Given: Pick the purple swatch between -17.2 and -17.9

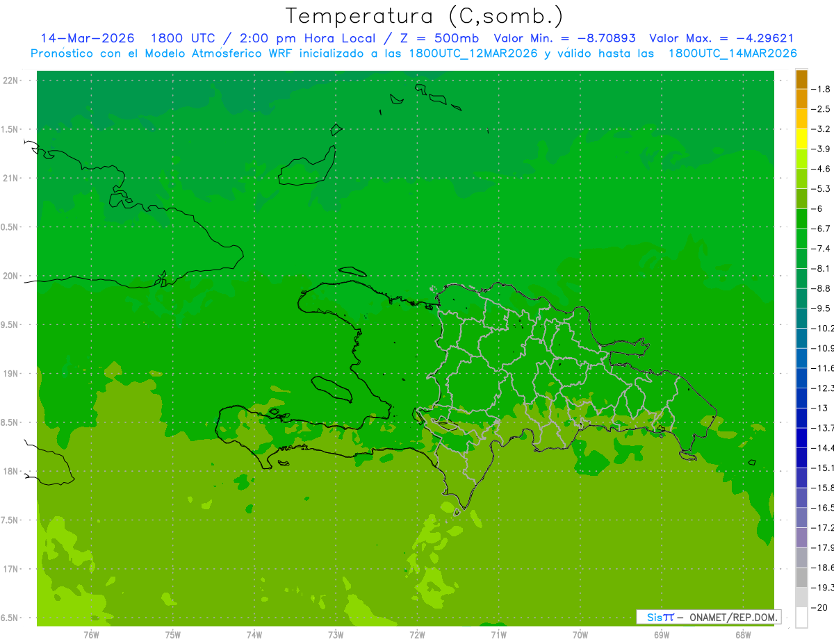Looking at the screenshot, I should click(x=801, y=537).
